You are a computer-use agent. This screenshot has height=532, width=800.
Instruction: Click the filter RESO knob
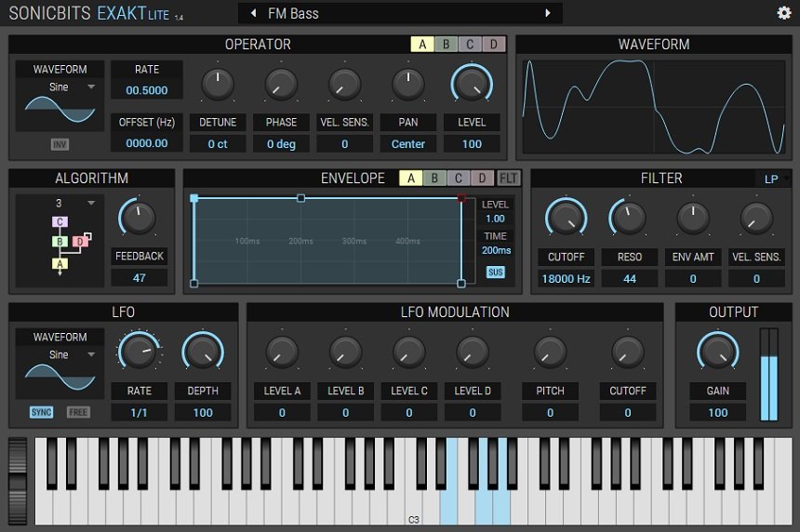[629, 219]
